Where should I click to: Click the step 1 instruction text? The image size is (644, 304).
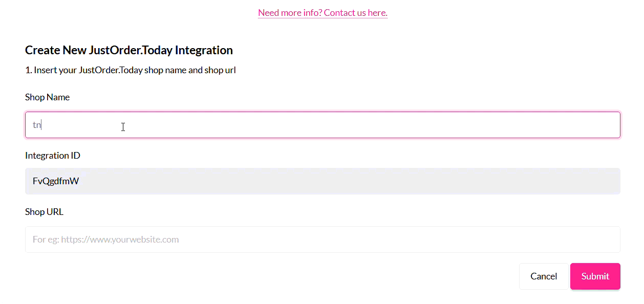pyautogui.click(x=130, y=70)
